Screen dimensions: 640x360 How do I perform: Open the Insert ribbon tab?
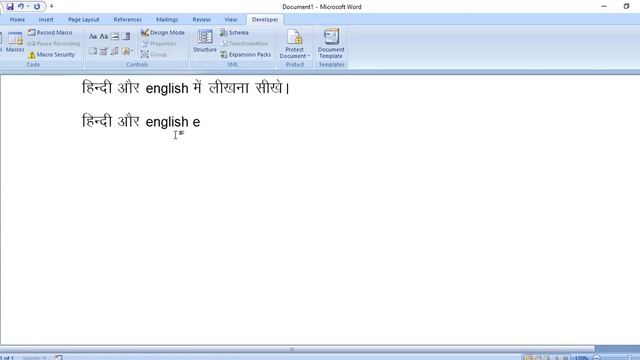click(46, 20)
